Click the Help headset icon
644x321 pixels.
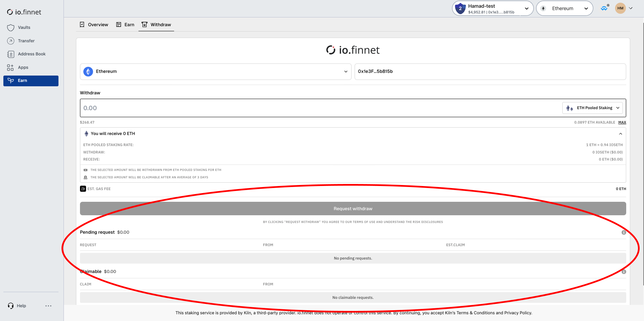pyautogui.click(x=11, y=306)
